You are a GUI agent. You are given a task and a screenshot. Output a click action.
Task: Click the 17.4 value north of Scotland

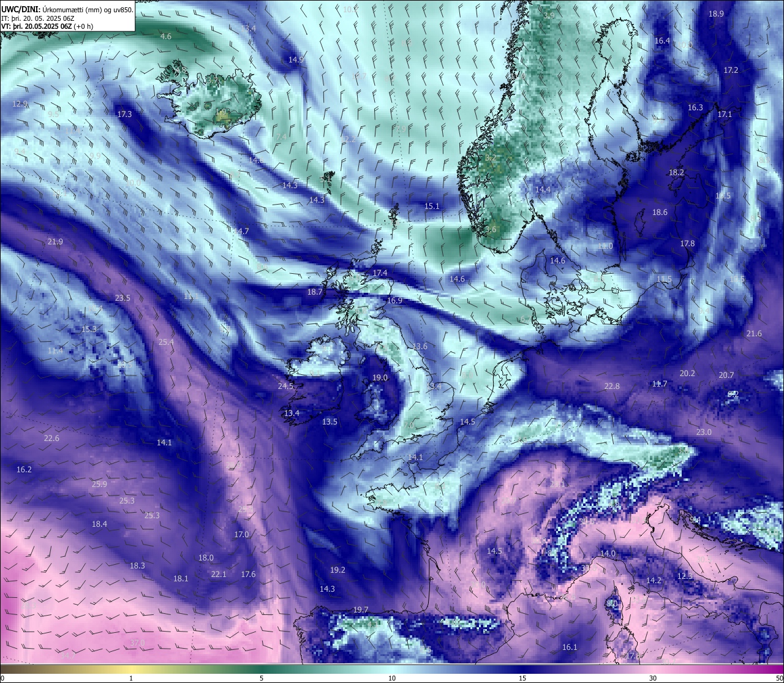[x=380, y=273]
